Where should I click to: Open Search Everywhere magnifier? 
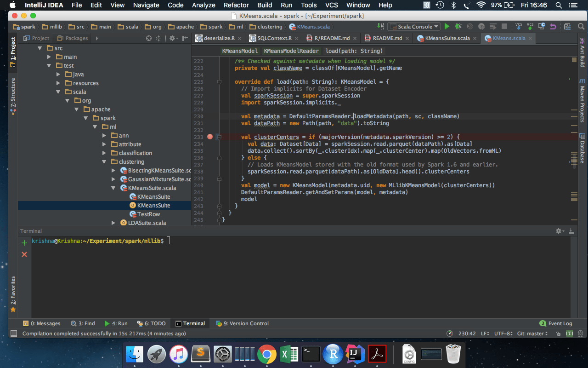pyautogui.click(x=580, y=26)
